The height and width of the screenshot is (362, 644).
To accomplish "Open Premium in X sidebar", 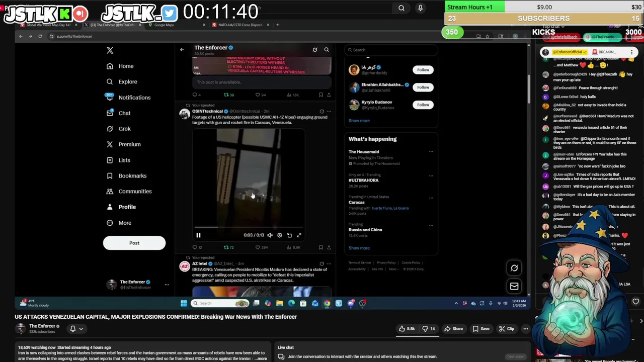I will [123, 144].
